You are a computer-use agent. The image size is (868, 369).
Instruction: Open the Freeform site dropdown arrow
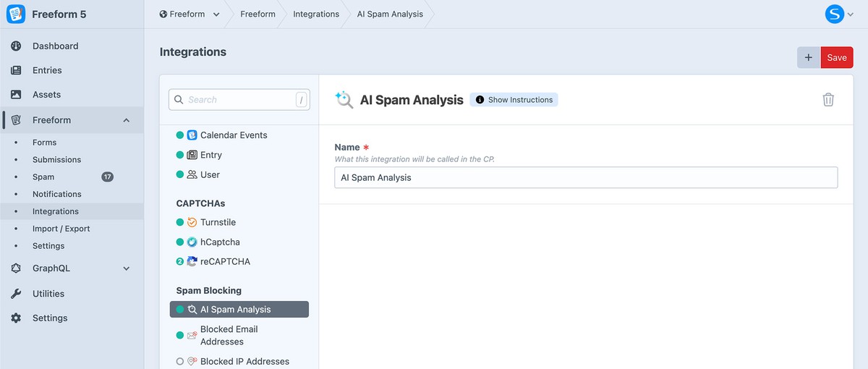(x=216, y=14)
